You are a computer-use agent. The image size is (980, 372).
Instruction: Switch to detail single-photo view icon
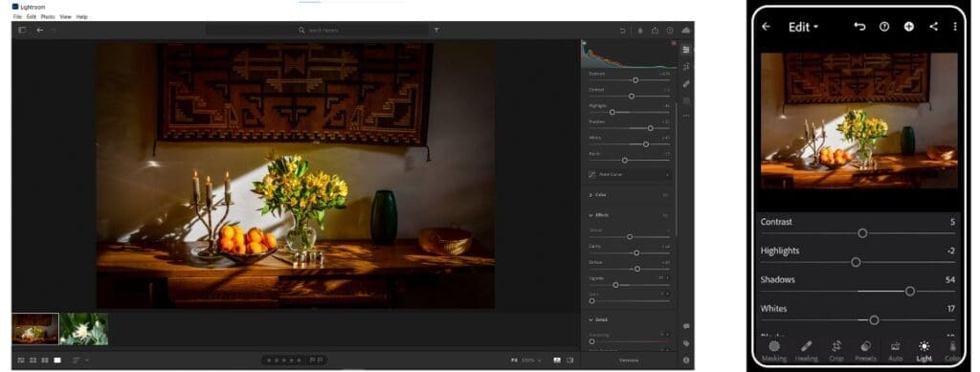click(57, 361)
